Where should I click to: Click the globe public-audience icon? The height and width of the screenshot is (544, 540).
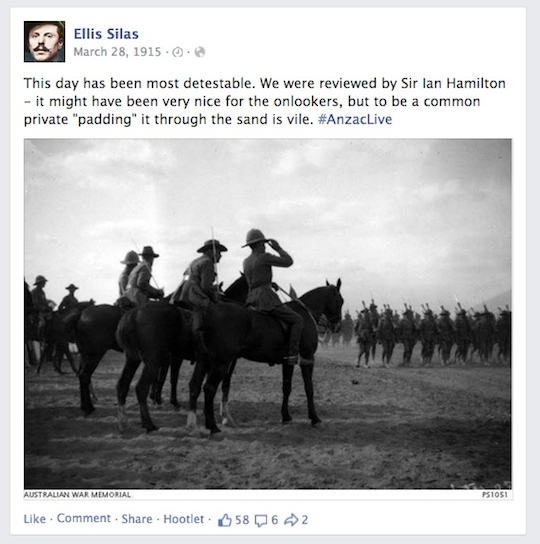point(200,52)
